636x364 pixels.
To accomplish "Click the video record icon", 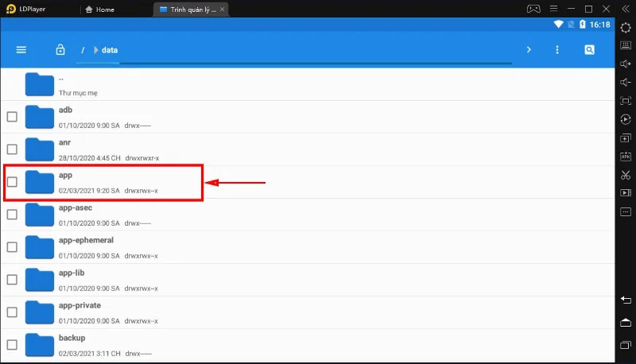I will 626,193.
